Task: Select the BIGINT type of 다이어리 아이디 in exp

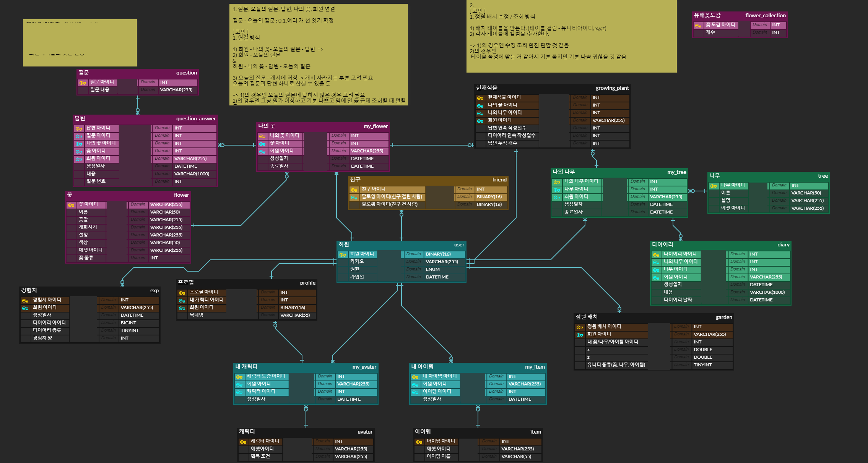Action: [x=128, y=323]
